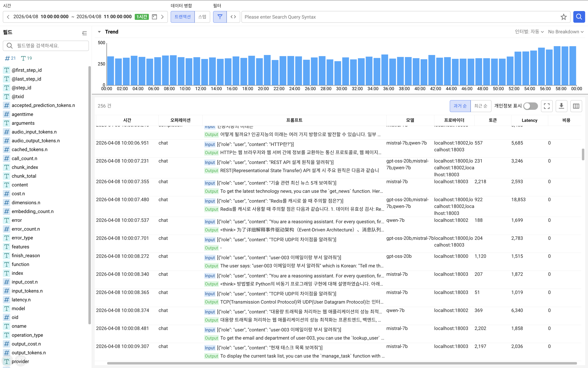Run search with blue magnifier button

pos(579,17)
